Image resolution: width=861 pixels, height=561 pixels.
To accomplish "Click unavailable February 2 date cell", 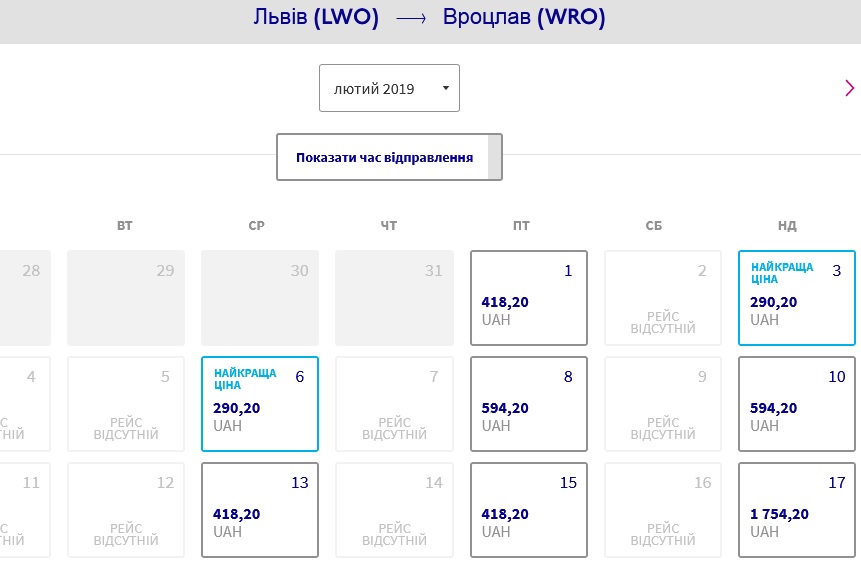I will pyautogui.click(x=663, y=298).
